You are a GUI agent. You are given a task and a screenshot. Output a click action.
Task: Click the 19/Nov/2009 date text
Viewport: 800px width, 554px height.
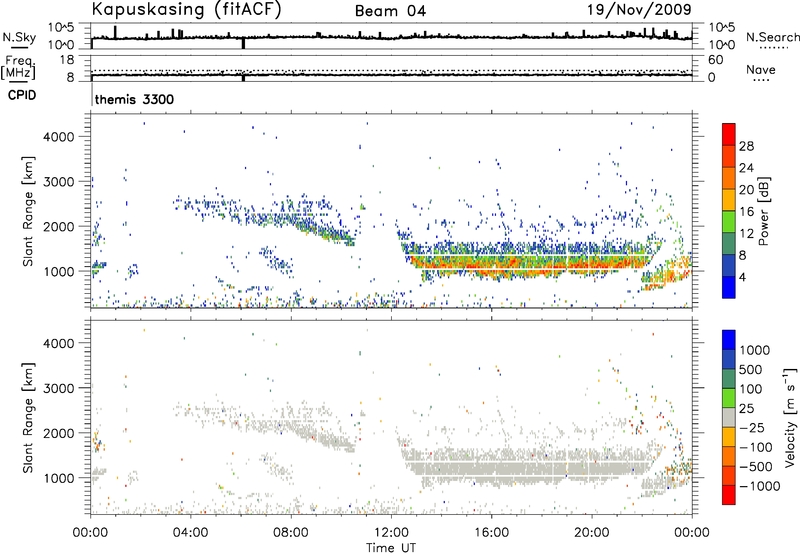(x=639, y=9)
